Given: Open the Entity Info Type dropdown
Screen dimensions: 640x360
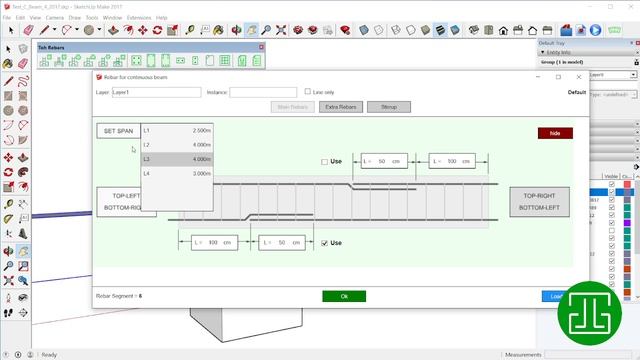Looking at the screenshot, I should click(634, 95).
